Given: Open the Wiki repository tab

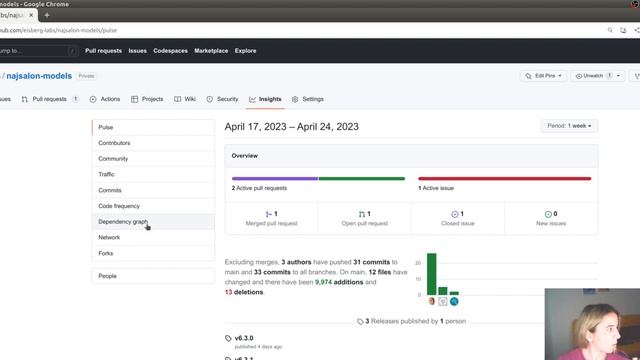Looking at the screenshot, I should coord(185,99).
